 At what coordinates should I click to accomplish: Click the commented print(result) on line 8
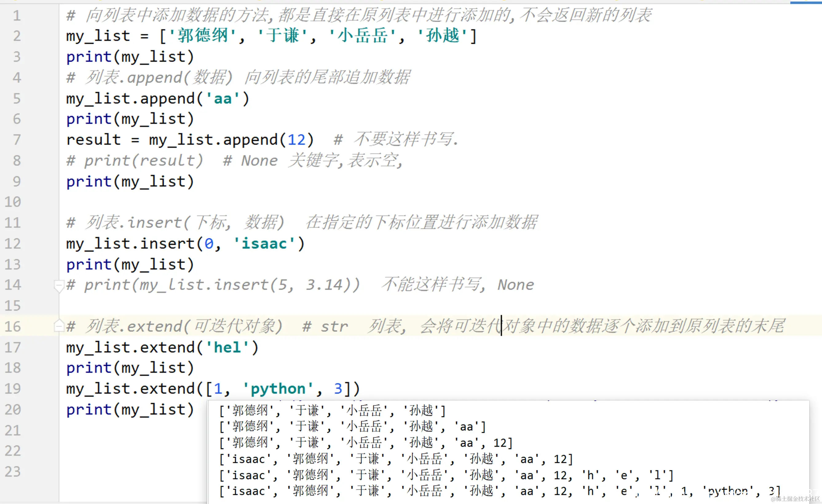pyautogui.click(x=144, y=161)
